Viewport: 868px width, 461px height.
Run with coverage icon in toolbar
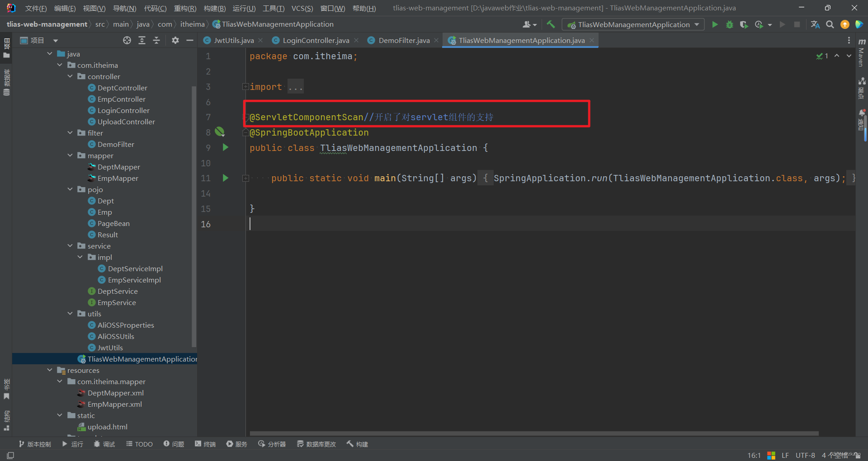coord(744,24)
